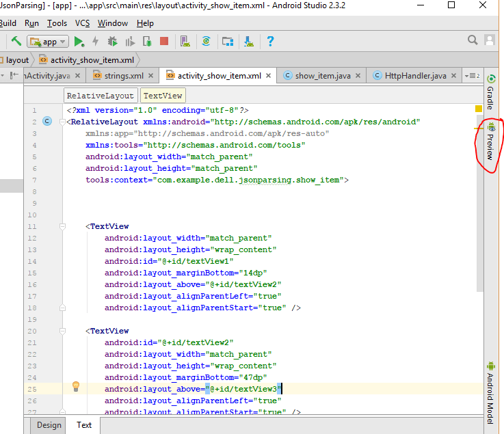
Task: Click the related class gutter icon on line 2
Action: click(x=47, y=122)
